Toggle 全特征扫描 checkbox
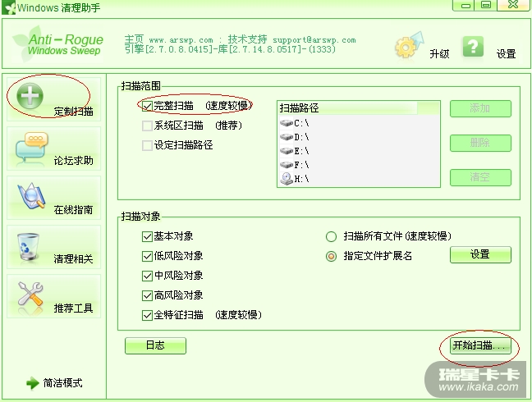Screen dimensions: 532x402 click(x=147, y=315)
